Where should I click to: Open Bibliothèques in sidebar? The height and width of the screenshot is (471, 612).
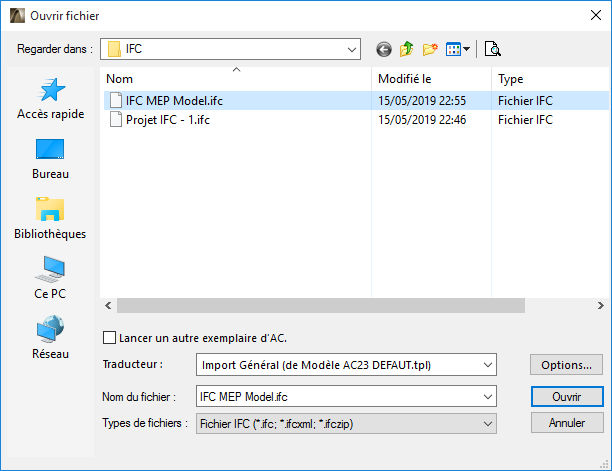pyautogui.click(x=50, y=219)
